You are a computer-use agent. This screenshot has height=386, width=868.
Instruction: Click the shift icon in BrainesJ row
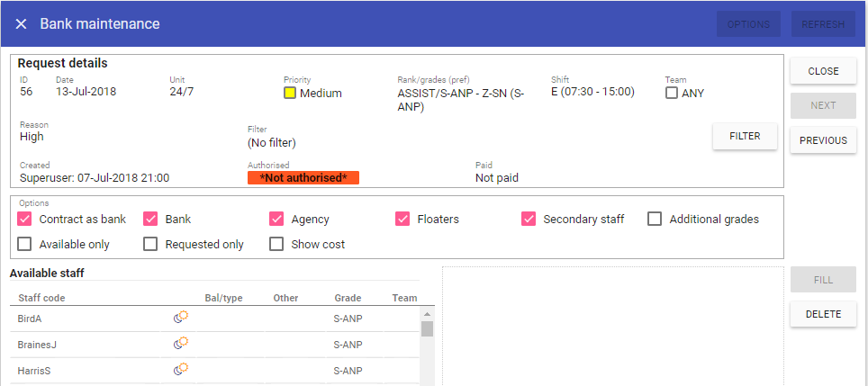click(x=180, y=344)
